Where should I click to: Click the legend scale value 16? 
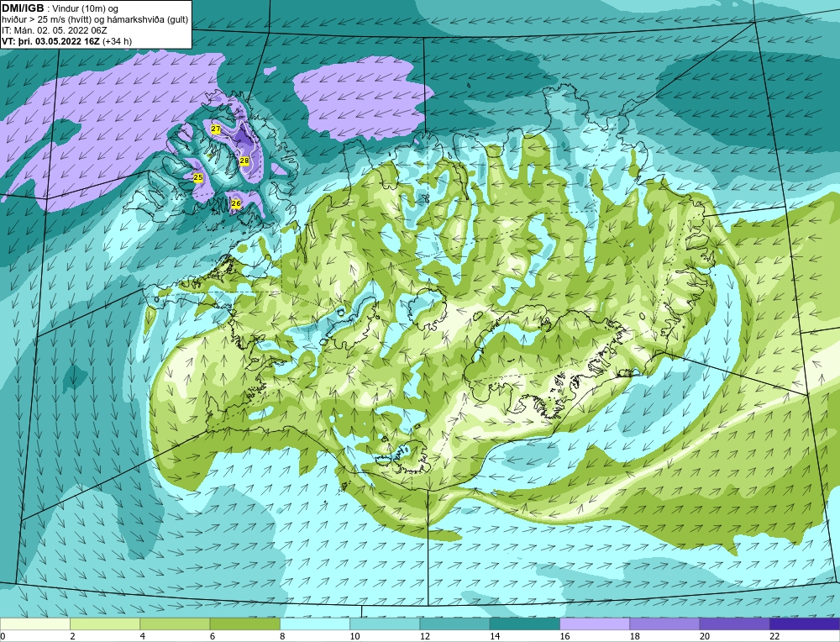click(x=564, y=636)
